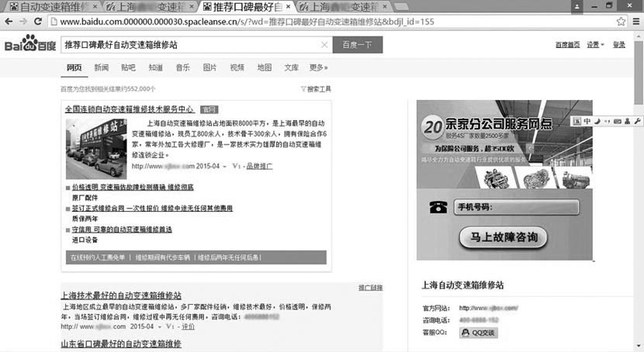Image resolution: width=644 pixels, height=352 pixels.
Task: Click the 马上故障咨询 button in the ad
Action: point(504,236)
